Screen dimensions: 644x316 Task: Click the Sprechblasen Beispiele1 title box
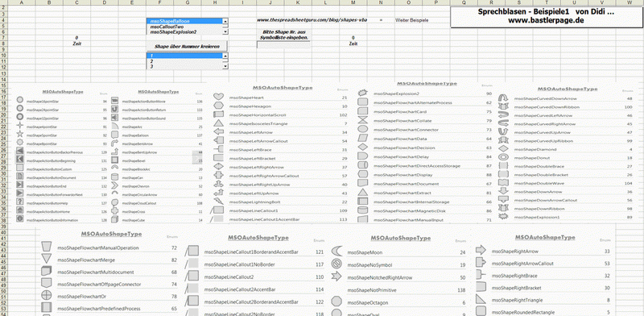coord(546,17)
